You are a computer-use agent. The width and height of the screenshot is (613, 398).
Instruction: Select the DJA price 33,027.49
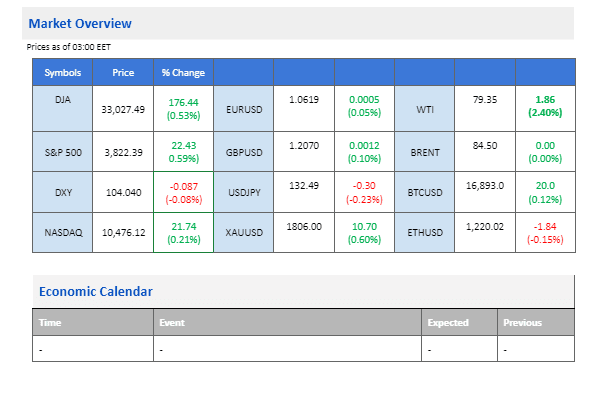123,109
